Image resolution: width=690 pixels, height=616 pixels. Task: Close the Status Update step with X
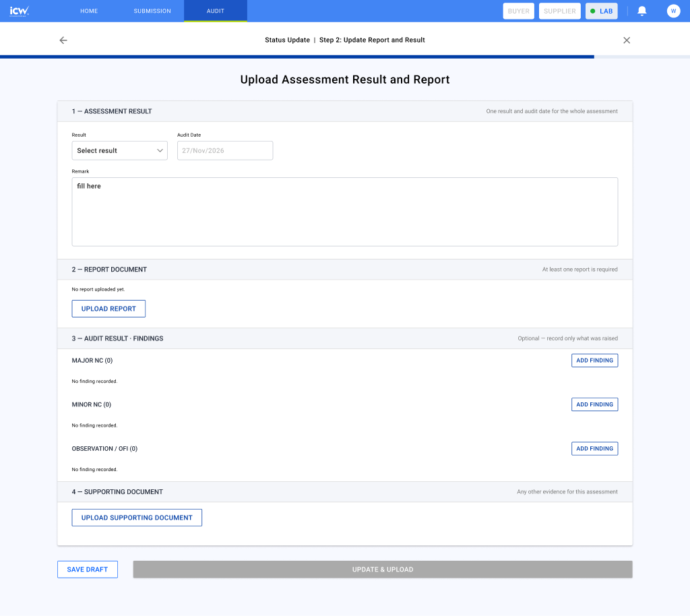click(627, 40)
